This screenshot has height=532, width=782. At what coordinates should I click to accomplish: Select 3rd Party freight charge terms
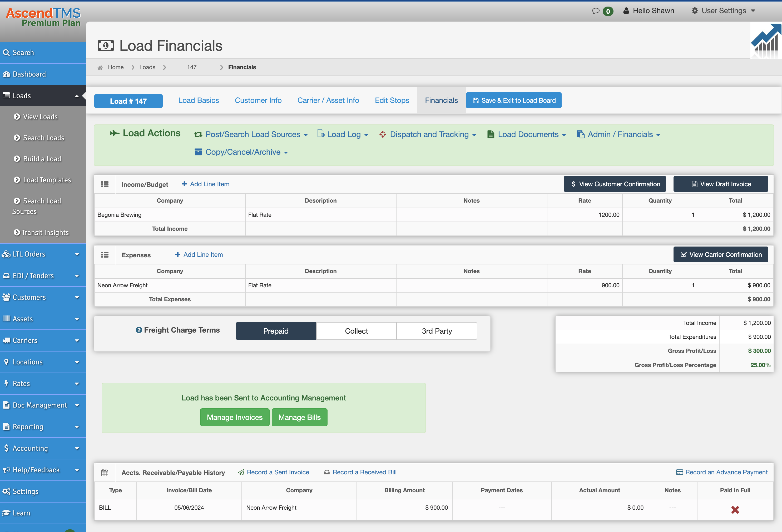pyautogui.click(x=437, y=331)
